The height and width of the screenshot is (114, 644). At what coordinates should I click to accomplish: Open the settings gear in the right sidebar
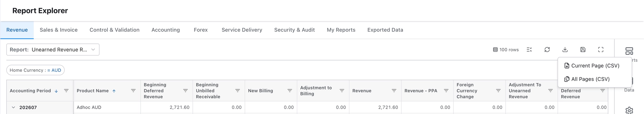coord(629,111)
